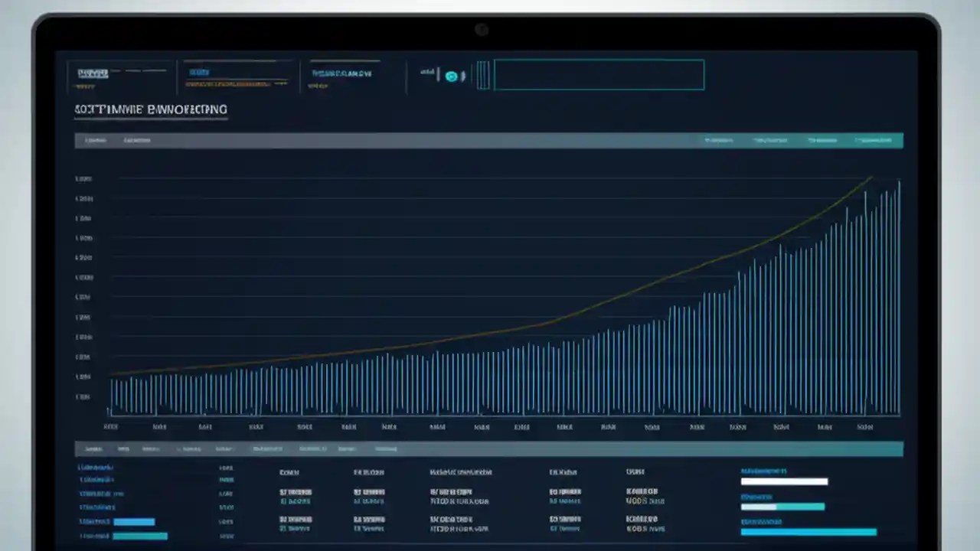This screenshot has width=980, height=551.
Task: Click the circular teal status icon in header
Action: tap(452, 75)
